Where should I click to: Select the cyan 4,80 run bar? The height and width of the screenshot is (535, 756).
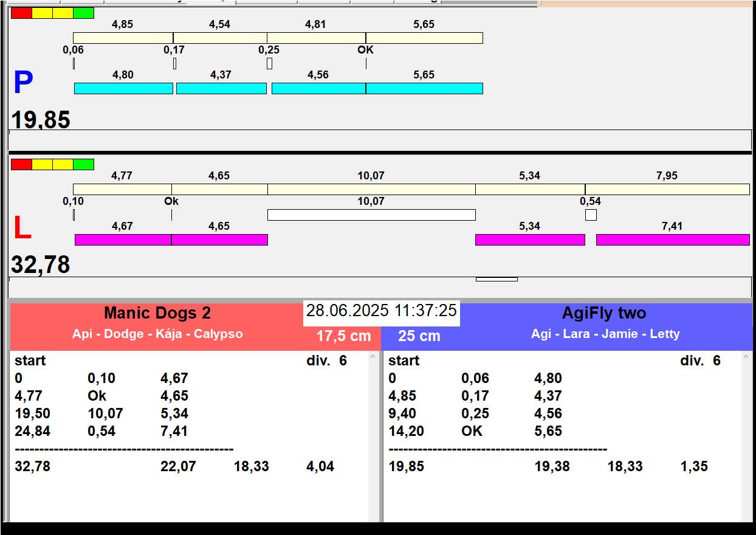tap(123, 89)
